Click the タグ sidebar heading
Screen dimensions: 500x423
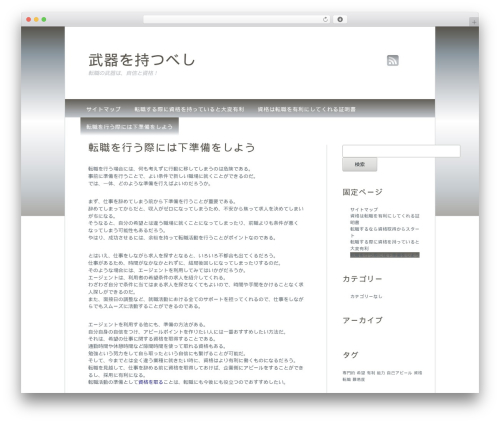coord(350,355)
